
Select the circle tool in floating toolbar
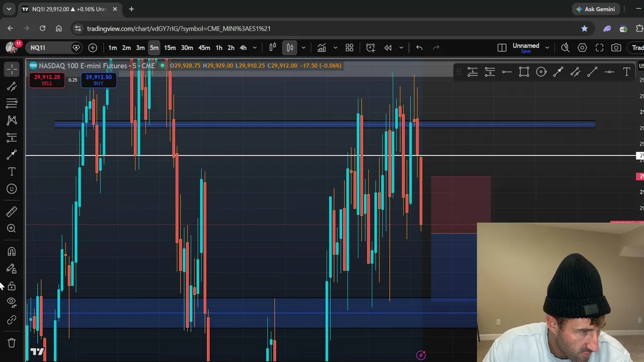pos(541,72)
